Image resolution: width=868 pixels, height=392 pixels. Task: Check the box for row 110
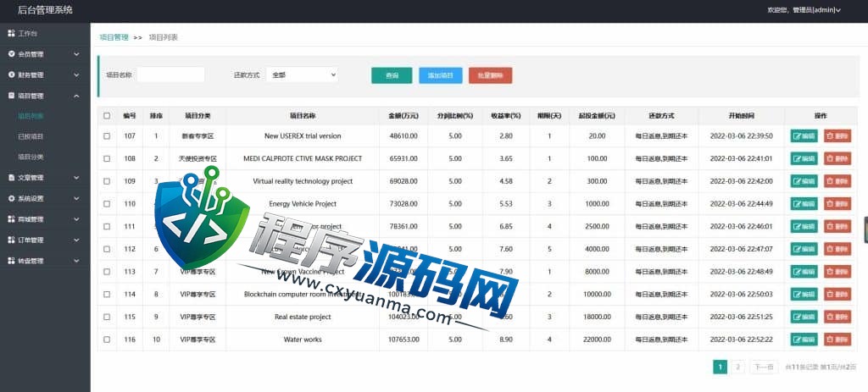tap(107, 204)
